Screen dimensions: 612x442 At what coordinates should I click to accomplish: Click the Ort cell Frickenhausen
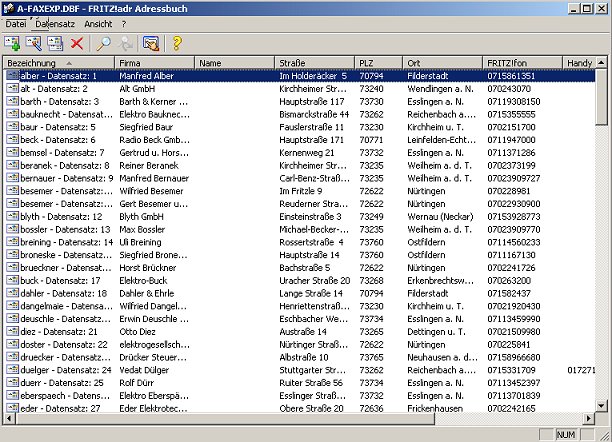pos(435,408)
